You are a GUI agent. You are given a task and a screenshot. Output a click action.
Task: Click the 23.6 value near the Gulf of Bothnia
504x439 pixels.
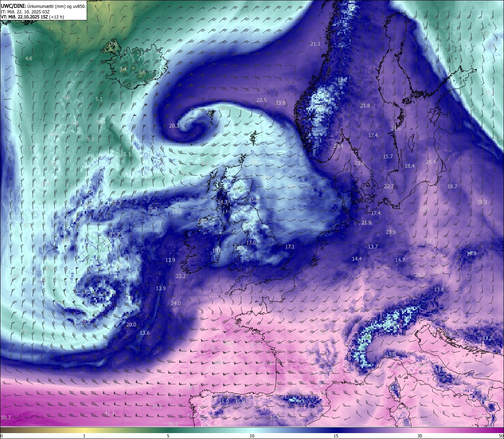coord(396,128)
